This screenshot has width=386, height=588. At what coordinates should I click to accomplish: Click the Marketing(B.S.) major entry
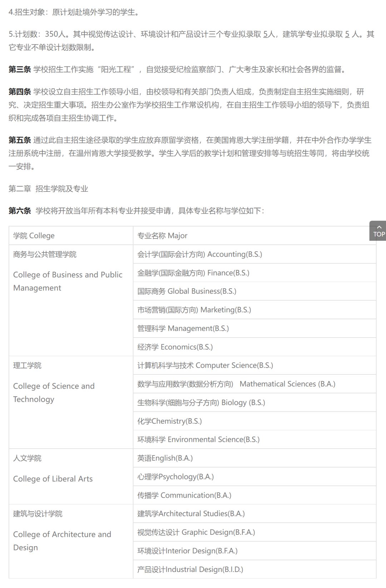[254, 310]
